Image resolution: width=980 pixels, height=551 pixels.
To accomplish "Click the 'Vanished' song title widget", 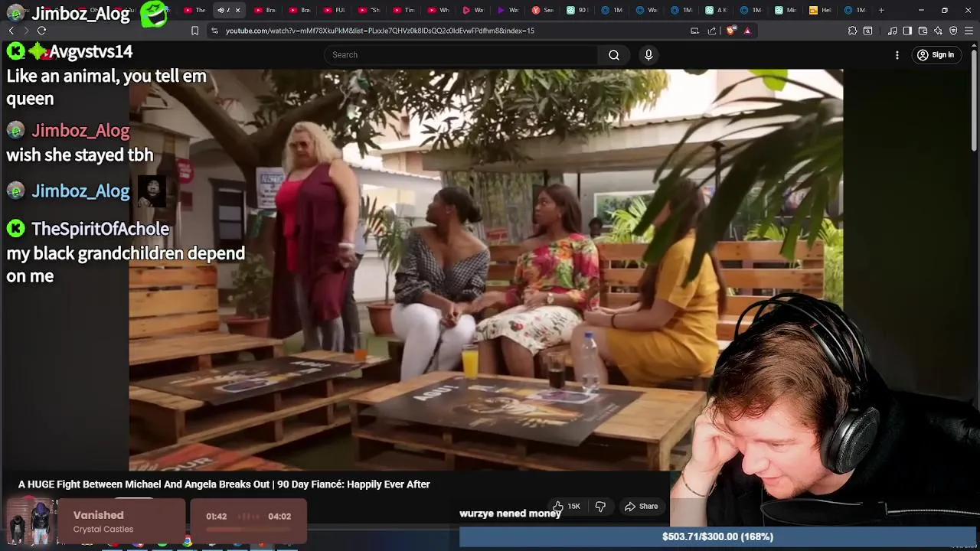I will pos(98,515).
